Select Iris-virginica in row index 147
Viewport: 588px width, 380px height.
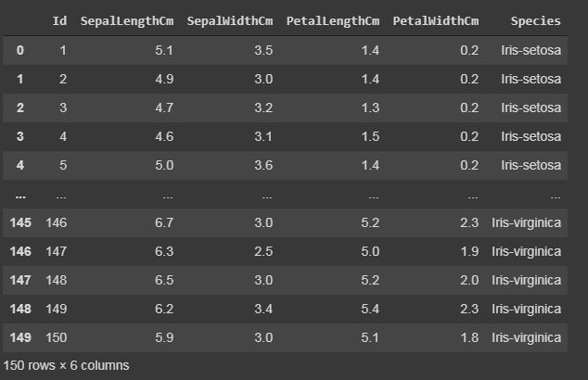[527, 280]
